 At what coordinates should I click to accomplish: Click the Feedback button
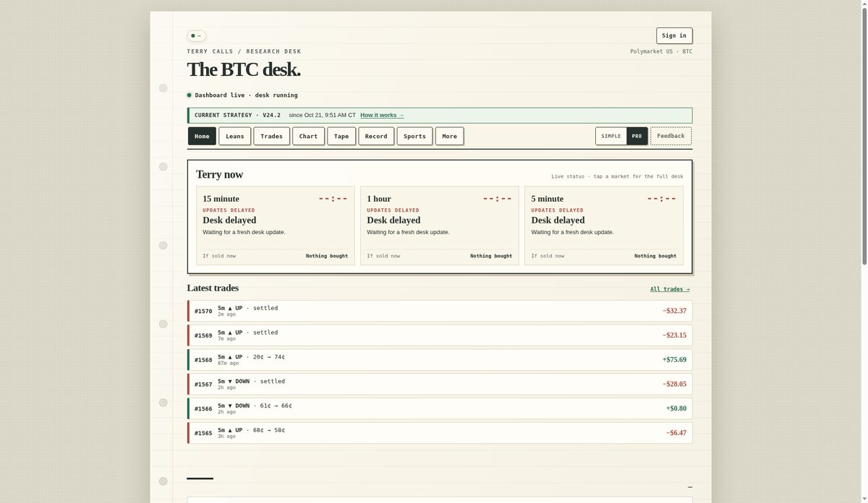pos(671,136)
